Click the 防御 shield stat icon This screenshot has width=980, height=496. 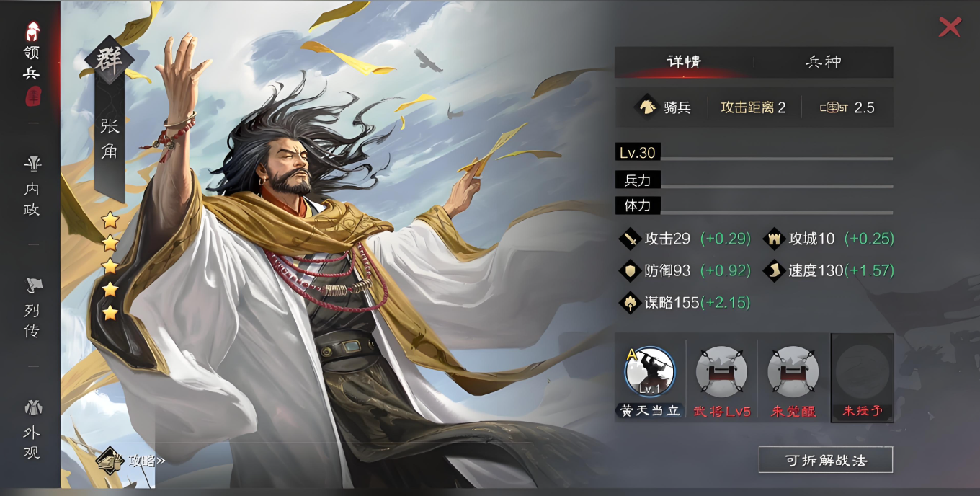630,271
